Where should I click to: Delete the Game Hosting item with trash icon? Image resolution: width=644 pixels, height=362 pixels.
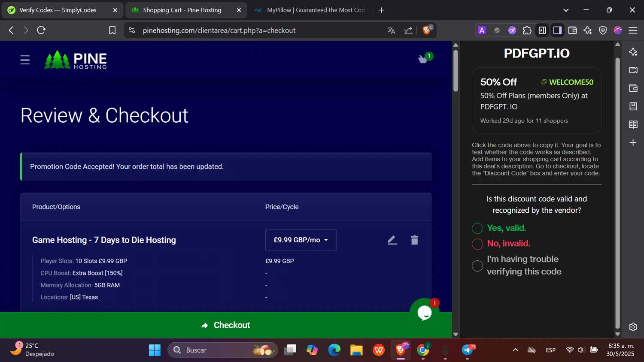414,240
